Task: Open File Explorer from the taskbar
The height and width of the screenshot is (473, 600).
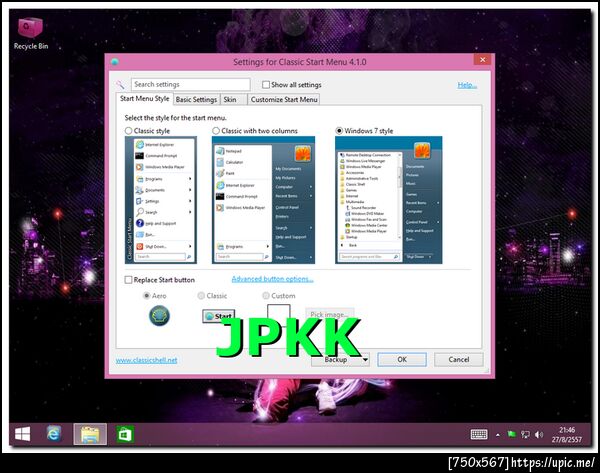Action: point(90,434)
